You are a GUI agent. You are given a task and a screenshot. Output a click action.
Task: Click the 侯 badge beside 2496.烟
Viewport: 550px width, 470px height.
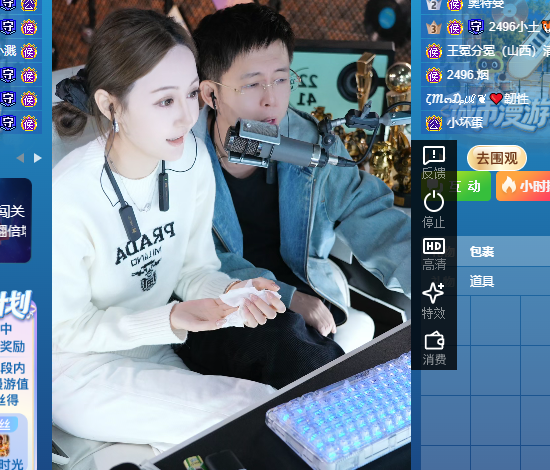pos(434,75)
